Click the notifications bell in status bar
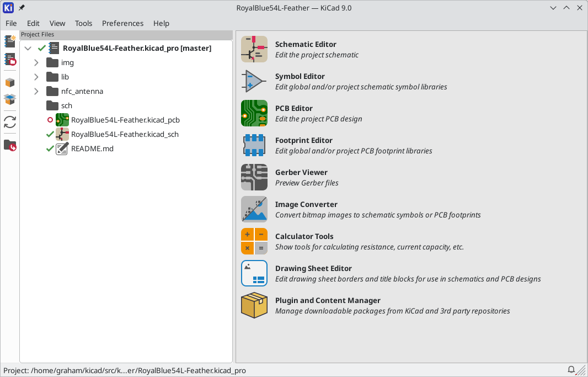 (x=571, y=370)
